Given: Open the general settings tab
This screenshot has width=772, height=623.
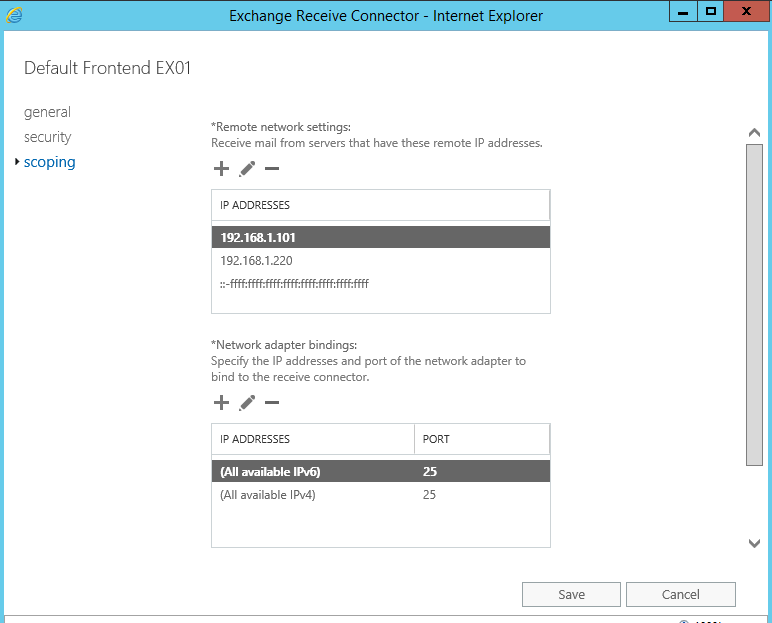Looking at the screenshot, I should click(47, 112).
